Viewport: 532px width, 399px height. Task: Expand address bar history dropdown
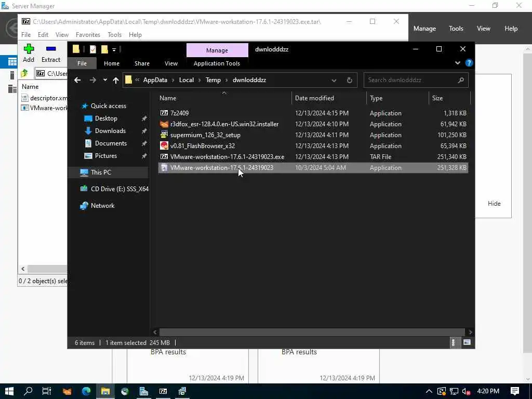334,81
